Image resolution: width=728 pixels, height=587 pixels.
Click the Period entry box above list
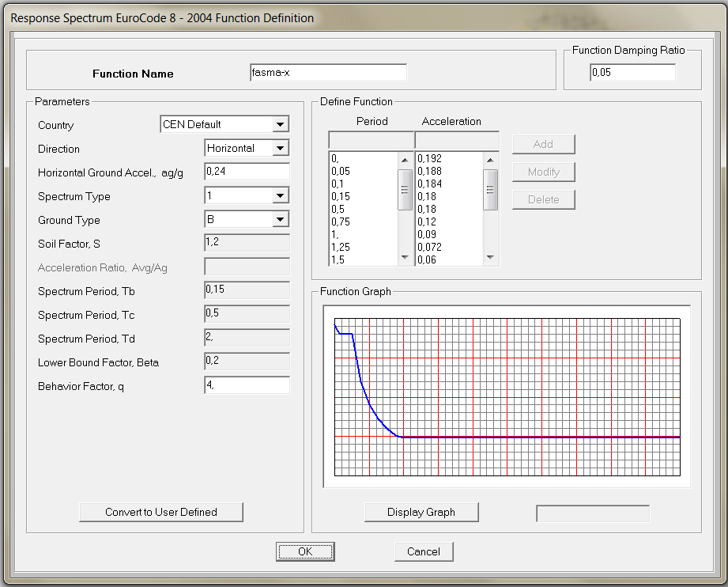point(371,140)
